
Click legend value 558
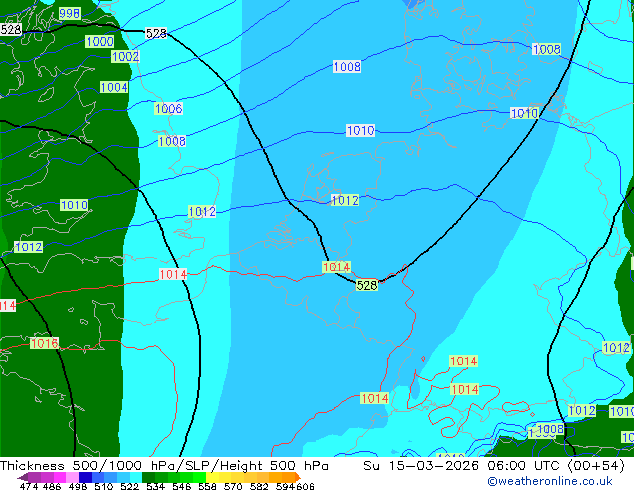coord(207,486)
